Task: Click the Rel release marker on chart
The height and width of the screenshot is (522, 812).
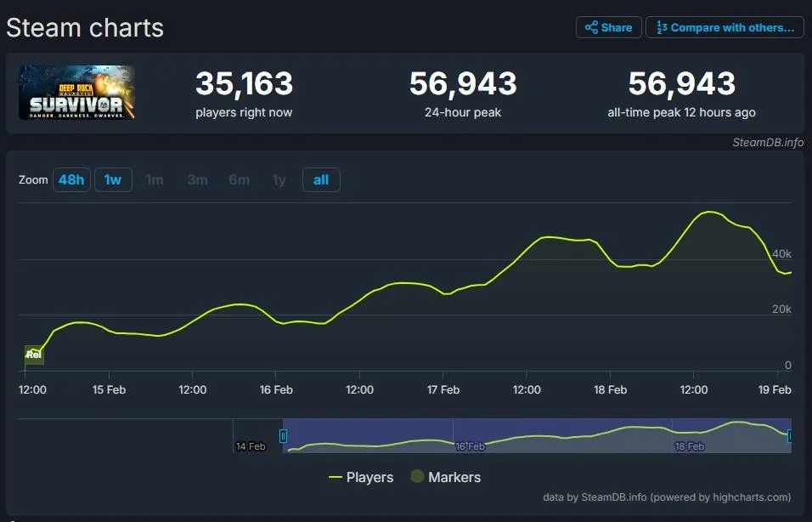Action: point(34,355)
